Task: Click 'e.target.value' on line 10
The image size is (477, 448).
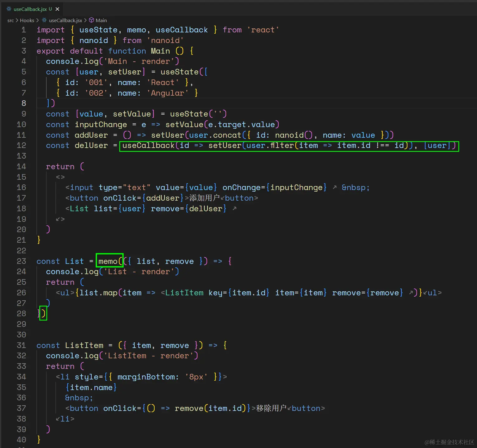Action: click(x=242, y=125)
